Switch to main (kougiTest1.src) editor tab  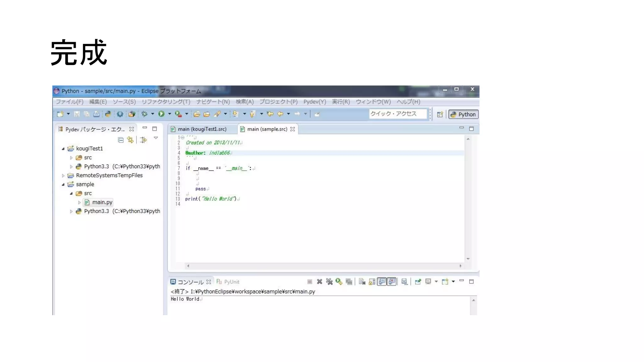[202, 129]
